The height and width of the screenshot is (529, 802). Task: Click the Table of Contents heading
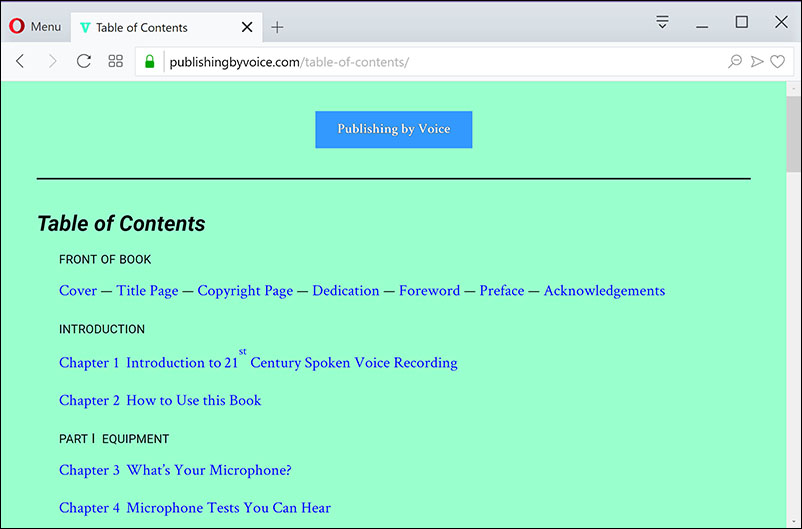point(121,224)
